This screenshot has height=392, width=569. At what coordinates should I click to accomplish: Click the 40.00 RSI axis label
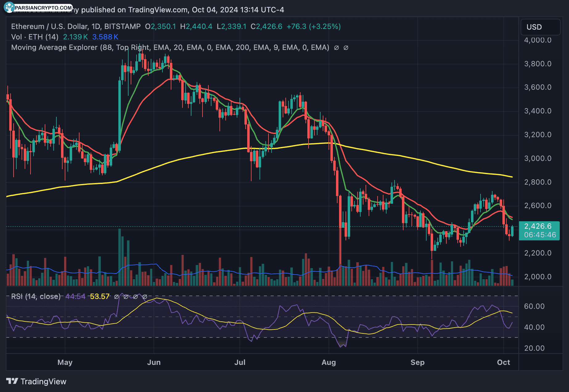(534, 327)
